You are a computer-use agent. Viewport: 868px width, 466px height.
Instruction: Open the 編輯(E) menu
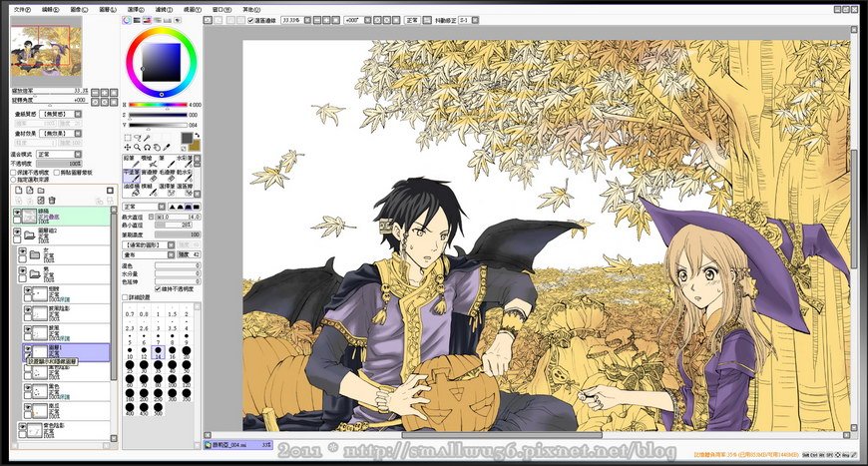pos(50,9)
